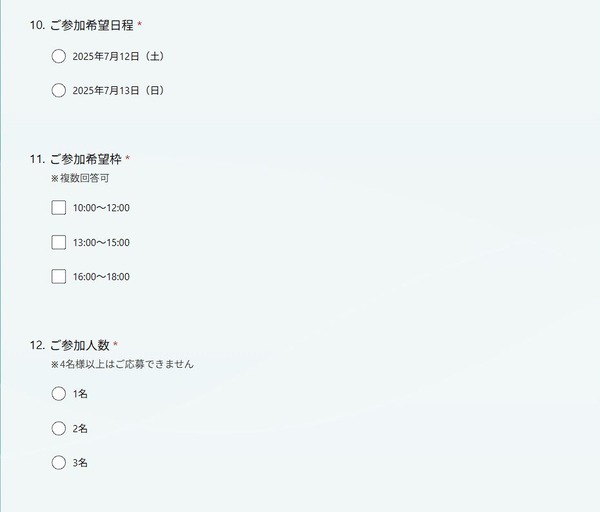The height and width of the screenshot is (512, 600).
Task: Choose the 2名 radio option
Action: (59, 428)
